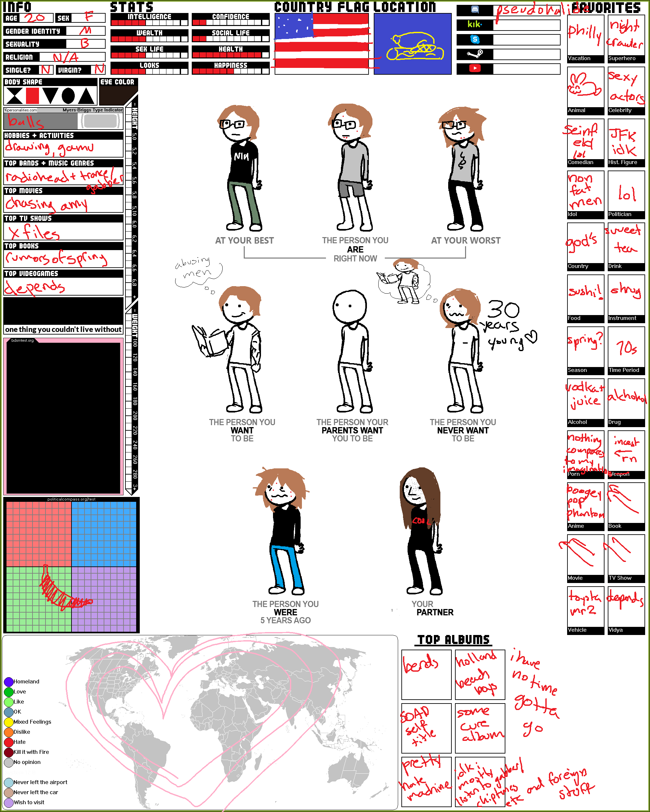
Task: Click the Single? answer box
Action: 46,70
